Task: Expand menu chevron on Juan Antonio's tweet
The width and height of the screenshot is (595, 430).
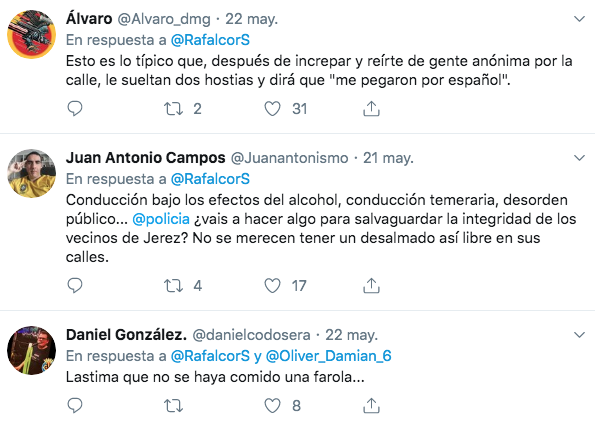Action: 579,158
